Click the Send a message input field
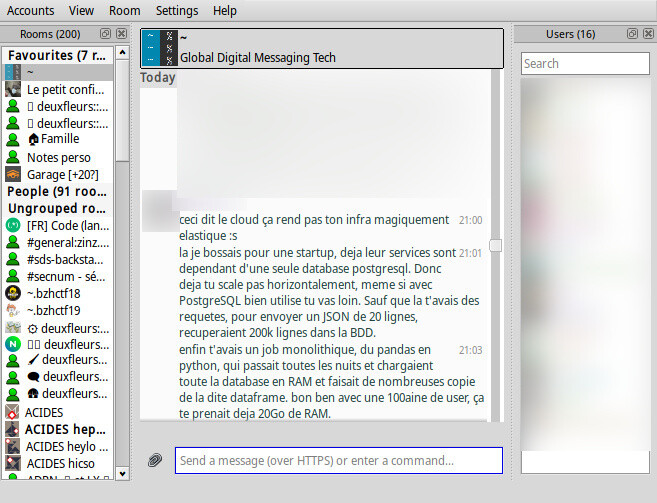The height and width of the screenshot is (503, 657). (338, 460)
